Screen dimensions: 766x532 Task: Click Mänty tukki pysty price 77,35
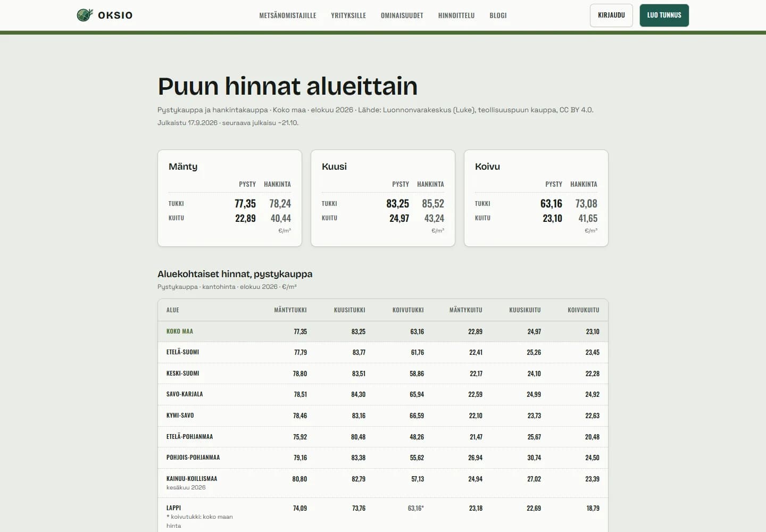point(245,204)
